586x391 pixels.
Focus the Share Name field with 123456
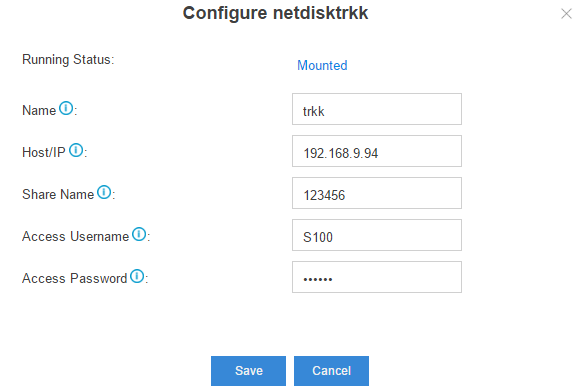click(377, 193)
